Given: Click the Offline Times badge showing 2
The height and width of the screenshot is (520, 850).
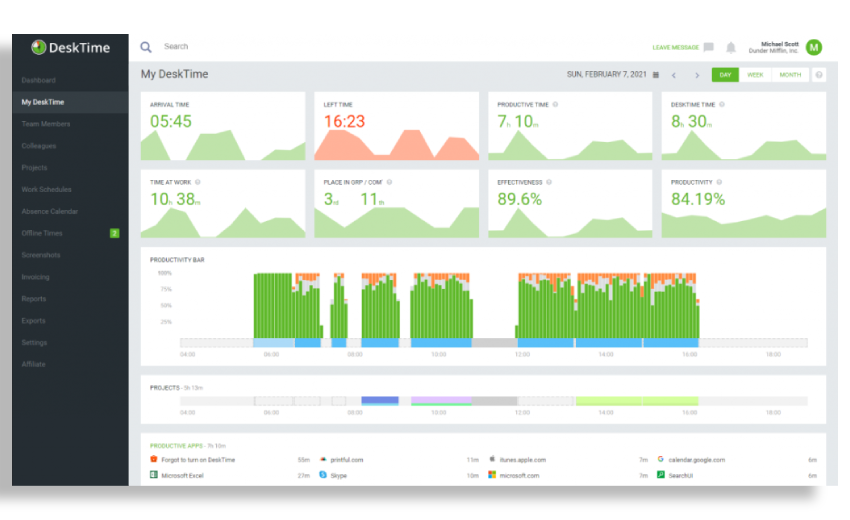Looking at the screenshot, I should (114, 233).
